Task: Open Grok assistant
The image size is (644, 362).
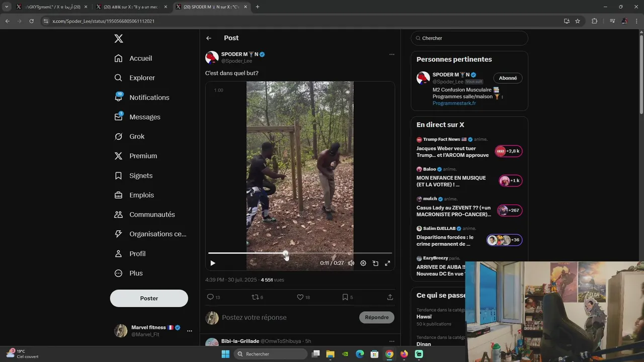Action: [x=129, y=136]
